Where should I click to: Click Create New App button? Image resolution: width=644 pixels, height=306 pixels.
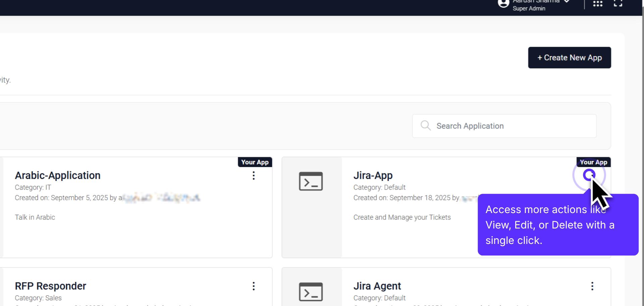pyautogui.click(x=569, y=57)
